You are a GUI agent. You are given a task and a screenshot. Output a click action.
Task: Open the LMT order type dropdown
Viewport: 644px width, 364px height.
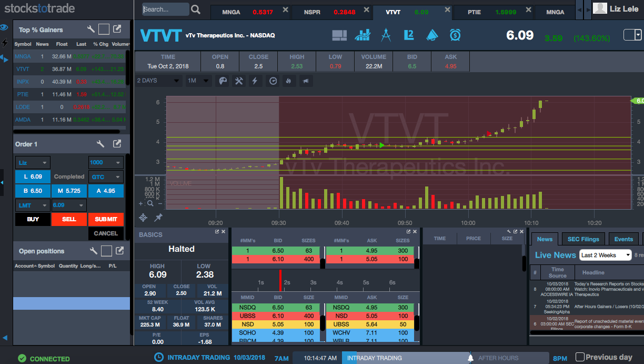(33, 205)
